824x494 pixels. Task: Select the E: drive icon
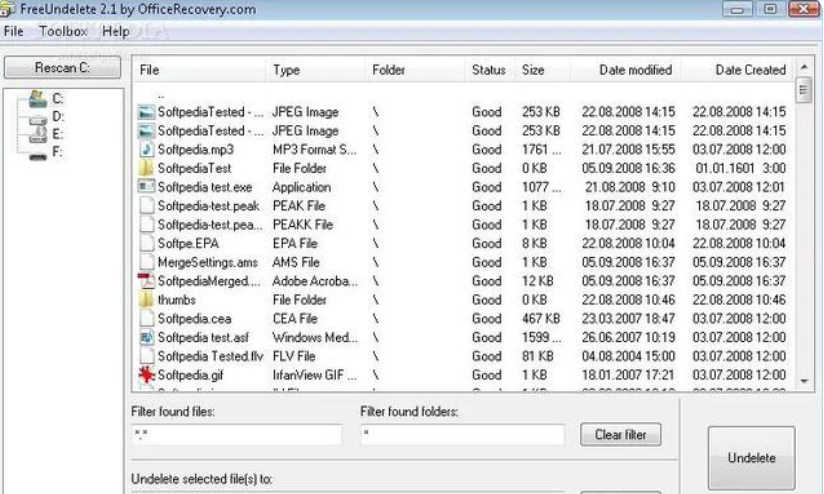(38, 135)
